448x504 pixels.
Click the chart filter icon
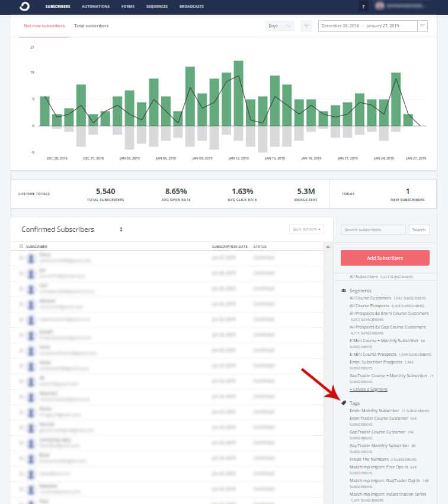pyautogui.click(x=306, y=26)
